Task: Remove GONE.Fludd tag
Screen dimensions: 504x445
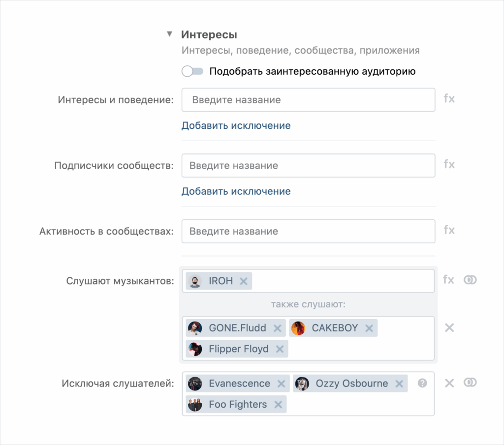Action: [x=277, y=328]
